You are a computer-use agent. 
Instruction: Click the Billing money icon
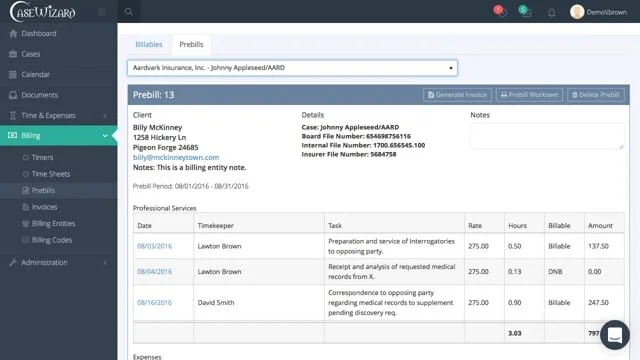coord(13,135)
